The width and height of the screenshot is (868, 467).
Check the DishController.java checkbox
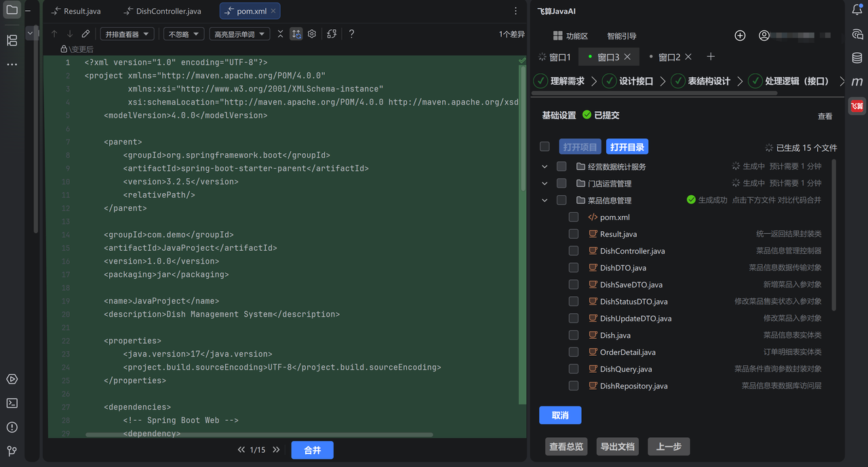click(574, 251)
